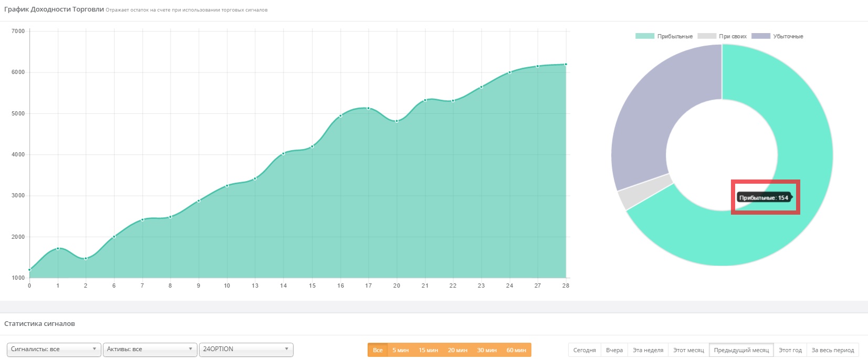
Task: Select the Этот месяц period
Action: click(x=688, y=350)
